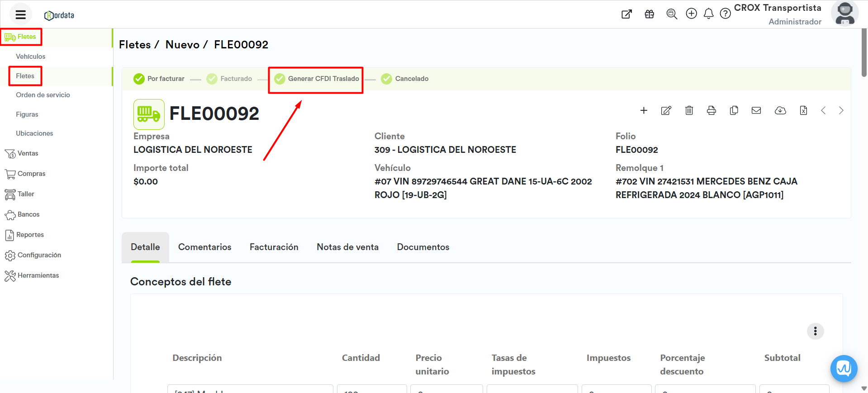
Task: Switch to the Notas de venta tab
Action: [347, 247]
